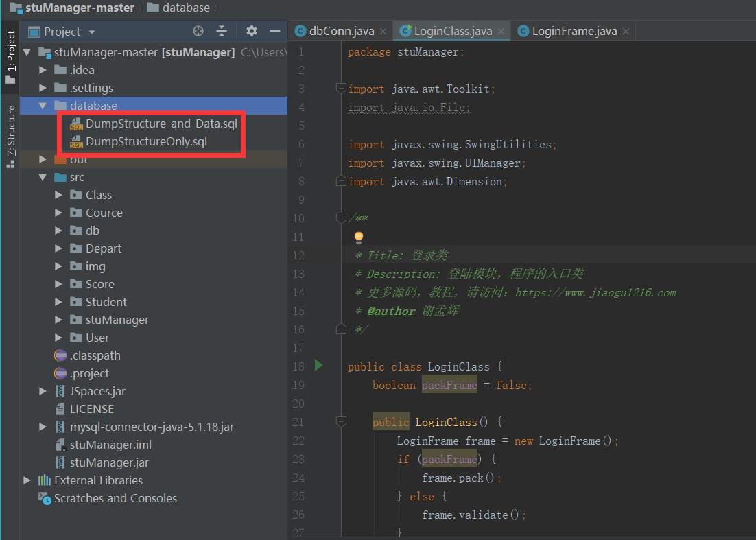Select the .classpath file
The width and height of the screenshot is (756, 540).
[95, 355]
